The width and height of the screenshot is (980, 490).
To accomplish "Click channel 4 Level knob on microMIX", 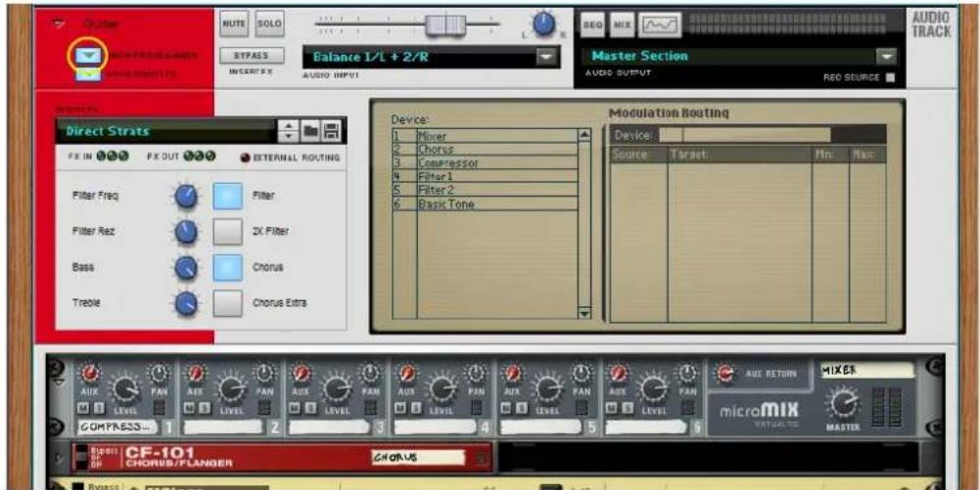I will coord(443,390).
